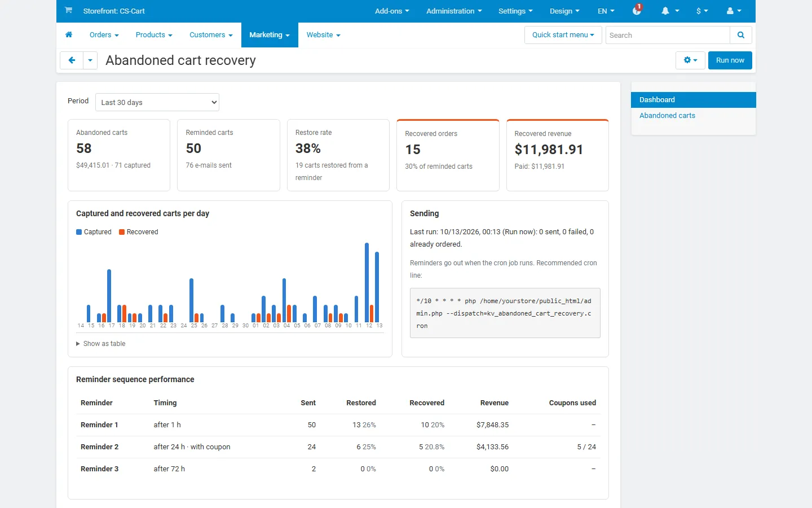Click the 5 / 24 coupons used cell
Image resolution: width=812 pixels, height=508 pixels.
(586, 447)
